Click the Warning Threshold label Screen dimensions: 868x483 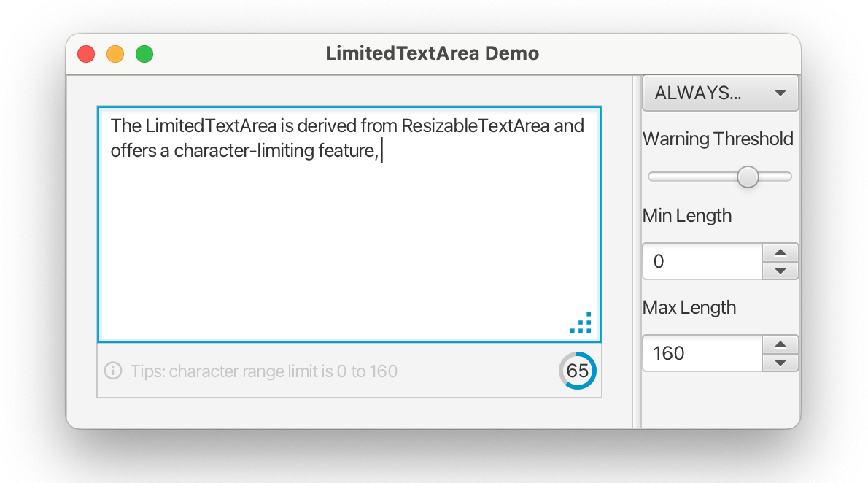pos(718,139)
